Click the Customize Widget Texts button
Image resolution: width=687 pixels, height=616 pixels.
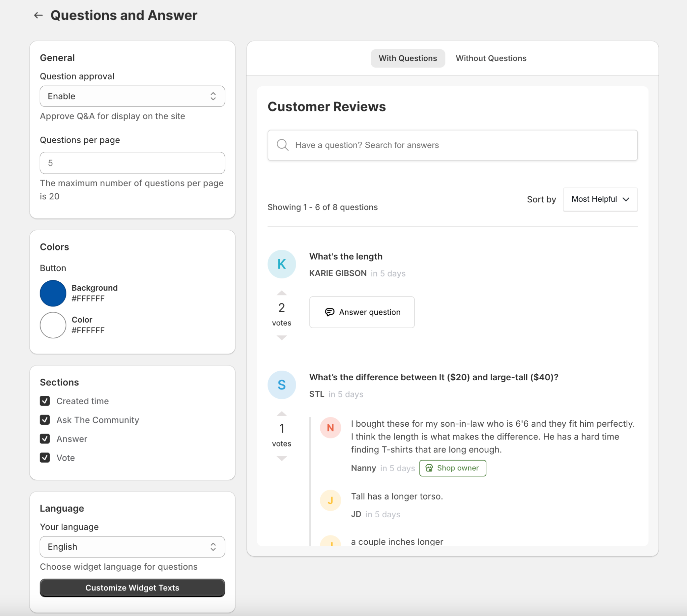(x=132, y=587)
